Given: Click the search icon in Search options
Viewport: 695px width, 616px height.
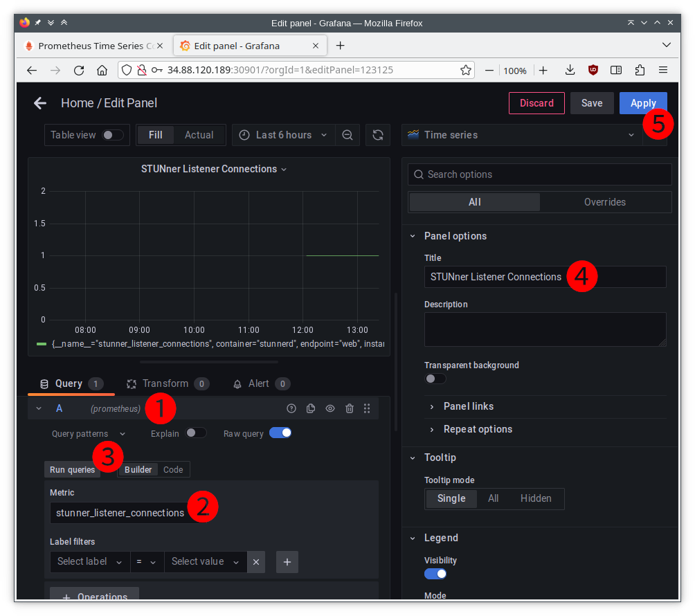Looking at the screenshot, I should click(418, 174).
